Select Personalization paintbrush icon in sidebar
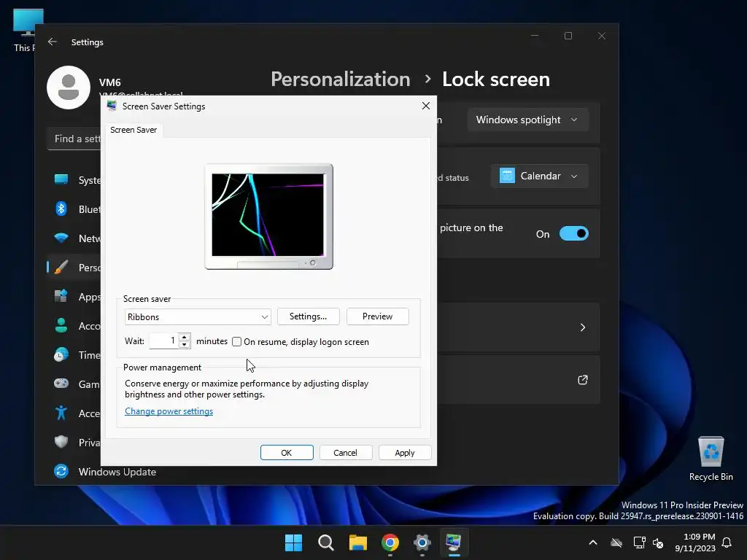The image size is (747, 560). 61,267
